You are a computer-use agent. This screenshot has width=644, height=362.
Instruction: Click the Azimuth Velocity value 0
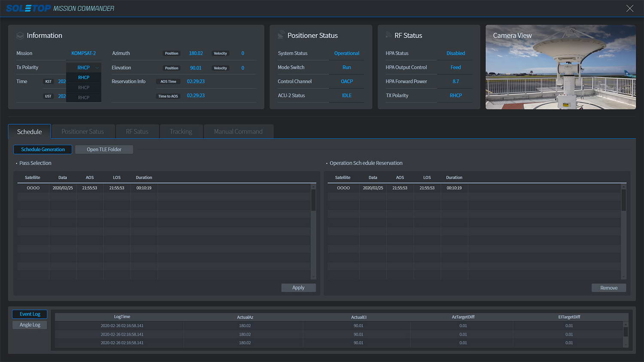click(x=243, y=53)
